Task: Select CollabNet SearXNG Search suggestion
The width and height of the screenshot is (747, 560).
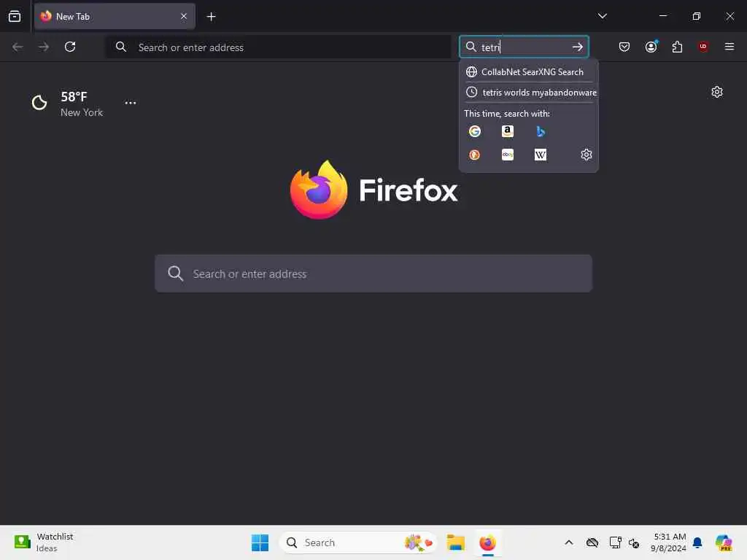Action: click(x=529, y=72)
